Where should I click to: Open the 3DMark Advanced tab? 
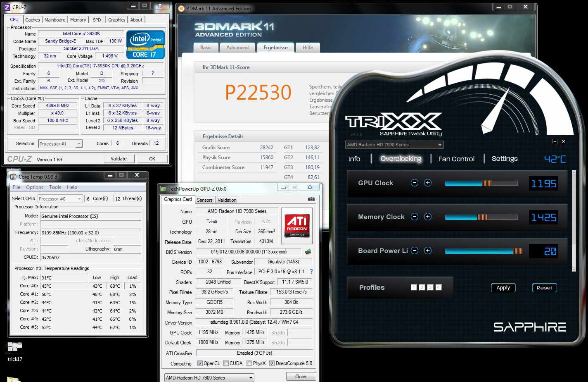(x=237, y=48)
